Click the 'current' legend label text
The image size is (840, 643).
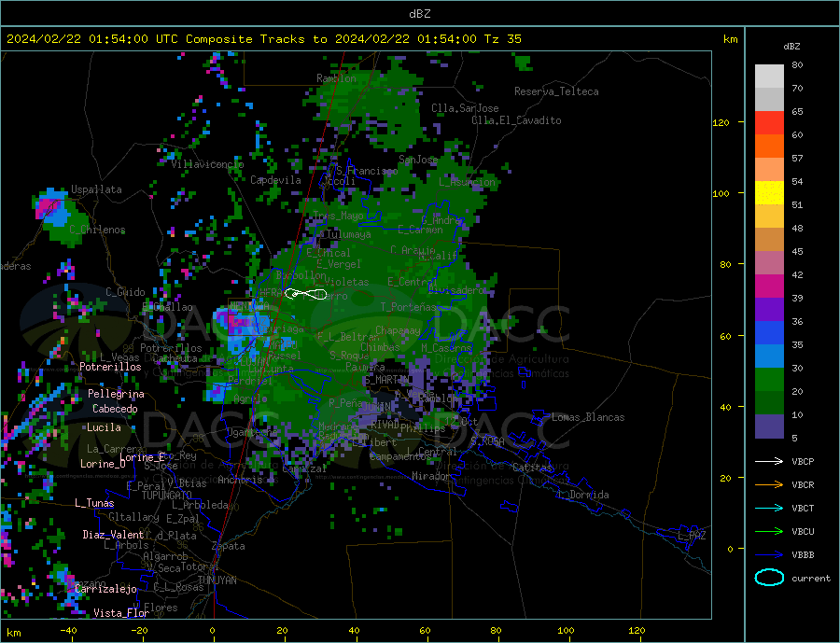coord(811,579)
